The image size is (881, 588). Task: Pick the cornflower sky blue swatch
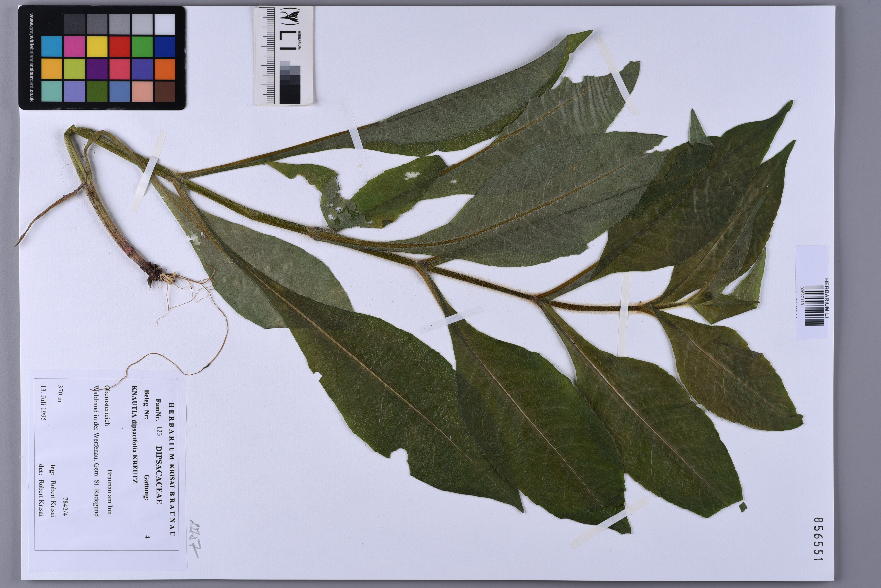(120, 92)
